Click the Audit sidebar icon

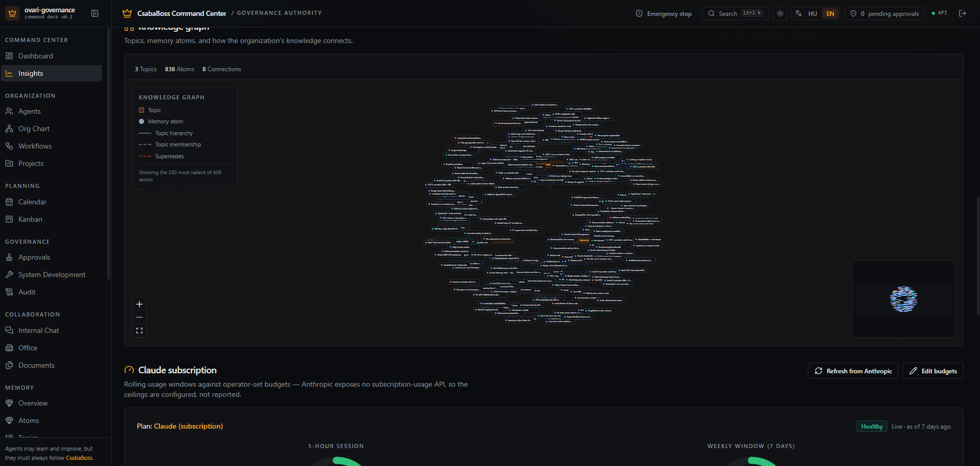[x=9, y=292]
